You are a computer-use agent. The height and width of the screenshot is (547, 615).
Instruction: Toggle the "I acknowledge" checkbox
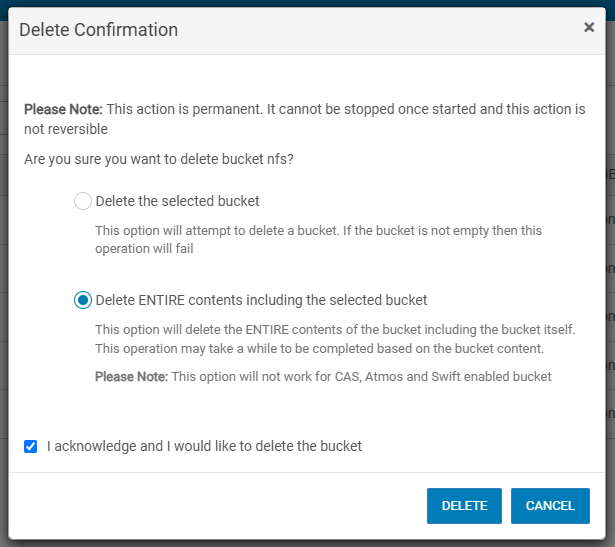tap(31, 446)
